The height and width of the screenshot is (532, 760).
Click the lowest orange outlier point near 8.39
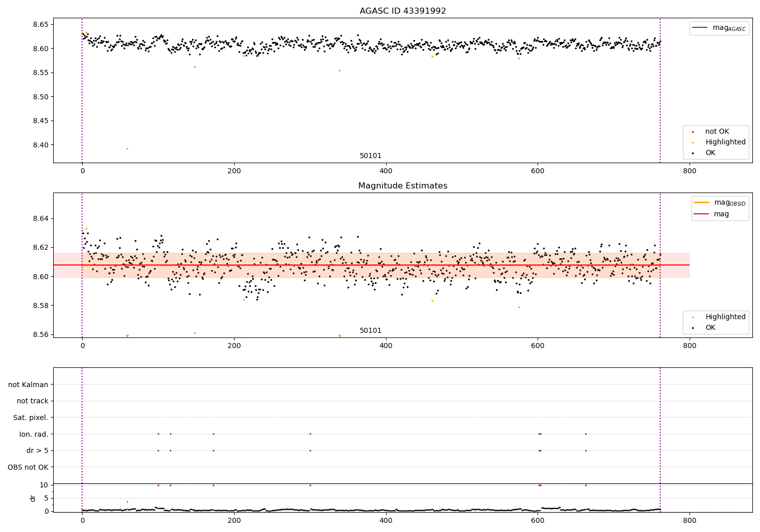127,148
